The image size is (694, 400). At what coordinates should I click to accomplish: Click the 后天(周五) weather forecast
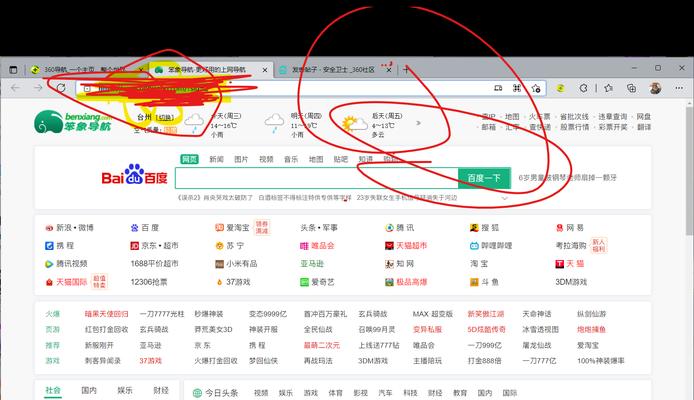[x=373, y=124]
